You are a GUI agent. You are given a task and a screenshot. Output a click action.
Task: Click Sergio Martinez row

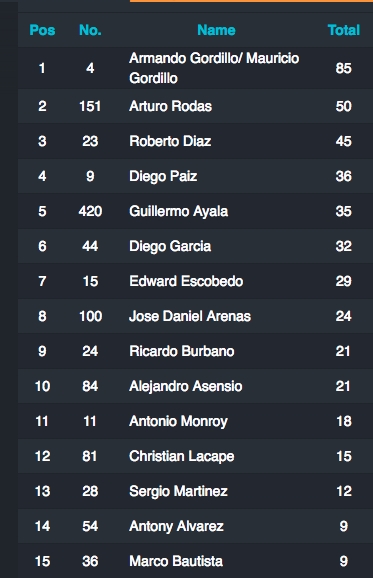tap(195, 491)
